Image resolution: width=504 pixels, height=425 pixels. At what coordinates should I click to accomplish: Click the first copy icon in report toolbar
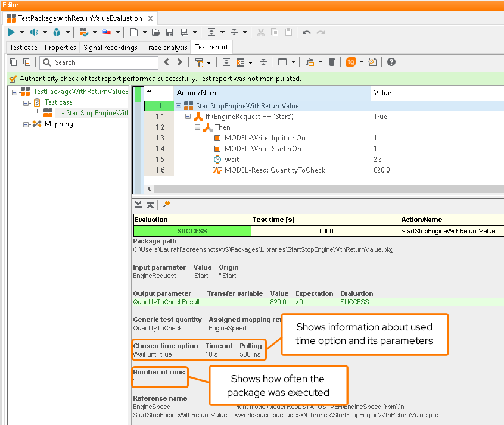pos(13,62)
